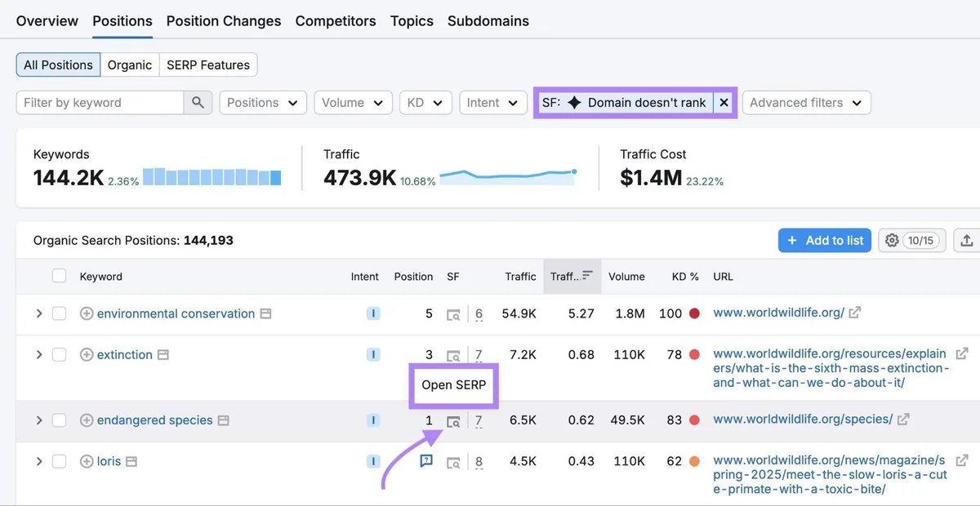The width and height of the screenshot is (980, 506).
Task: Toggle the select-all header checkbox
Action: point(59,276)
